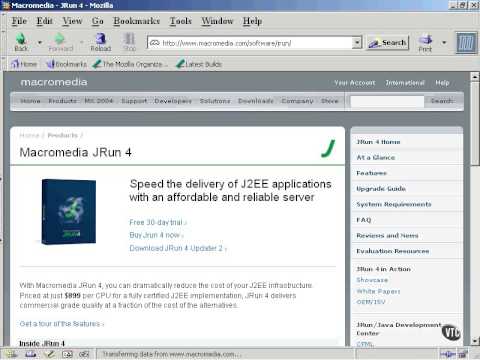Expand the URL bar history dropdown
This screenshot has height=360, width=480.
pyautogui.click(x=357, y=42)
